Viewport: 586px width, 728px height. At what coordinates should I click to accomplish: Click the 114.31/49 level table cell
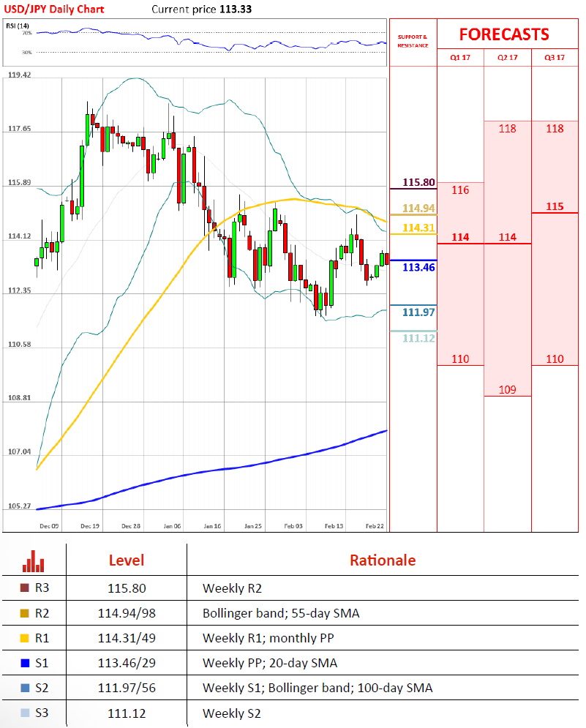tap(127, 638)
